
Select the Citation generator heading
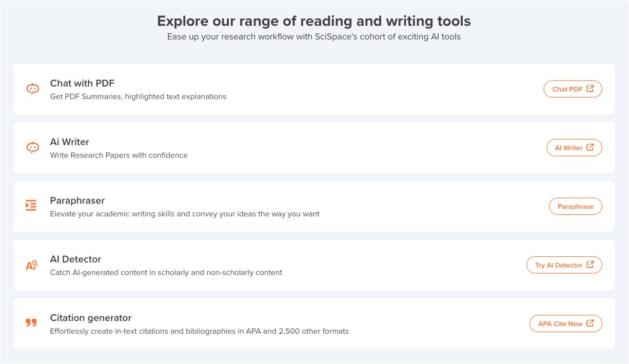point(91,318)
